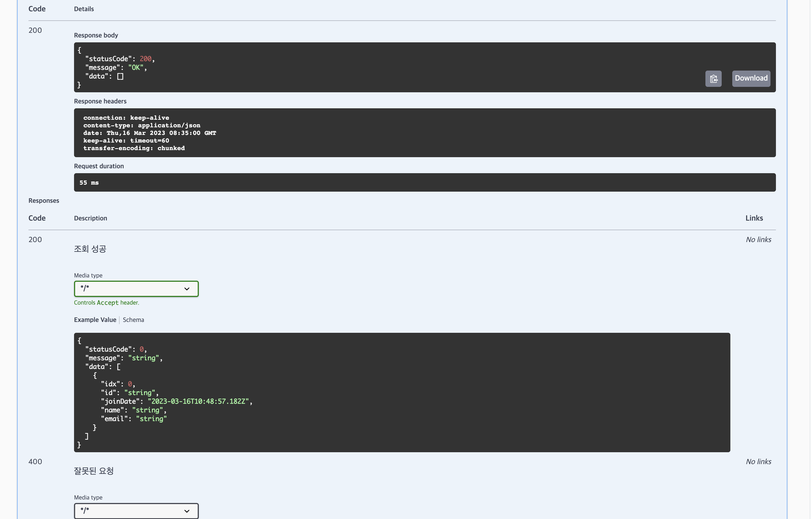812x519 pixels.
Task: Click the '조회 성공' response description
Action: pyautogui.click(x=90, y=249)
